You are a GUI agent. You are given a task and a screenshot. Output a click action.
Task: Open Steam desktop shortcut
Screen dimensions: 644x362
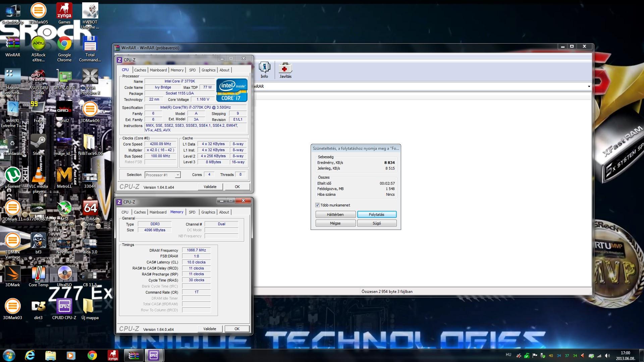coord(38,145)
